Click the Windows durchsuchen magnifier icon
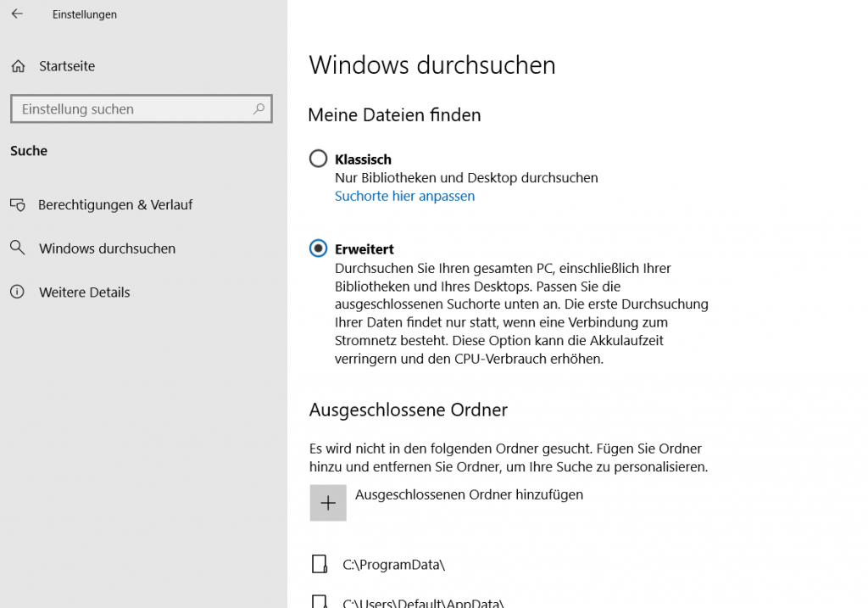This screenshot has width=868, height=608. click(18, 248)
